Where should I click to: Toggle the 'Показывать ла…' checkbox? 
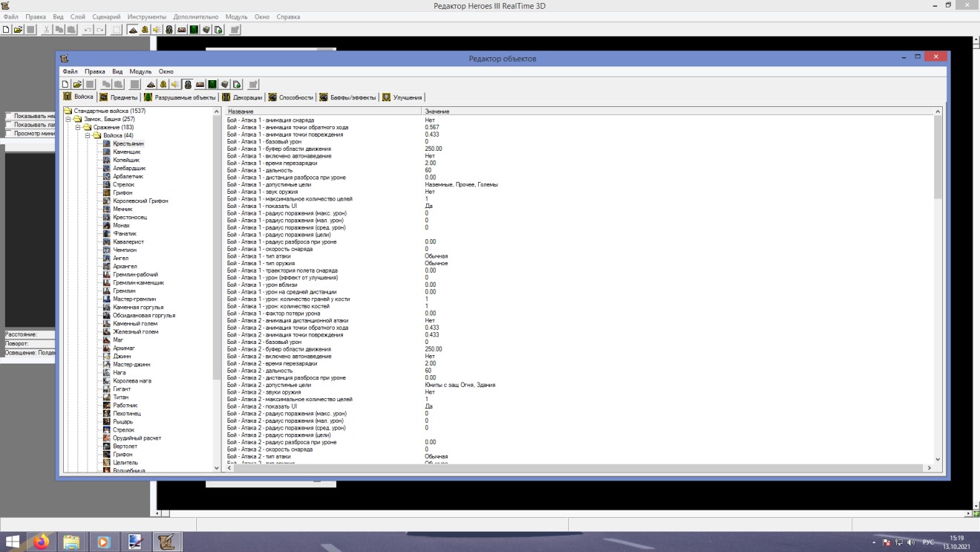9,125
